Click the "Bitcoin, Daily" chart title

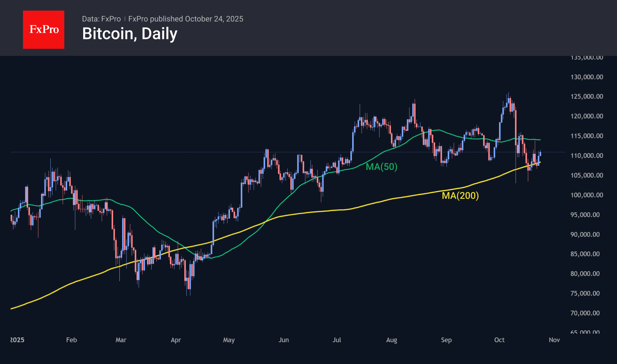pyautogui.click(x=130, y=34)
